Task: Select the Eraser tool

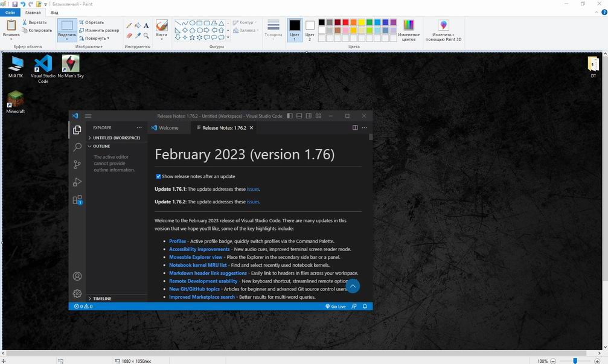Action: [129, 36]
